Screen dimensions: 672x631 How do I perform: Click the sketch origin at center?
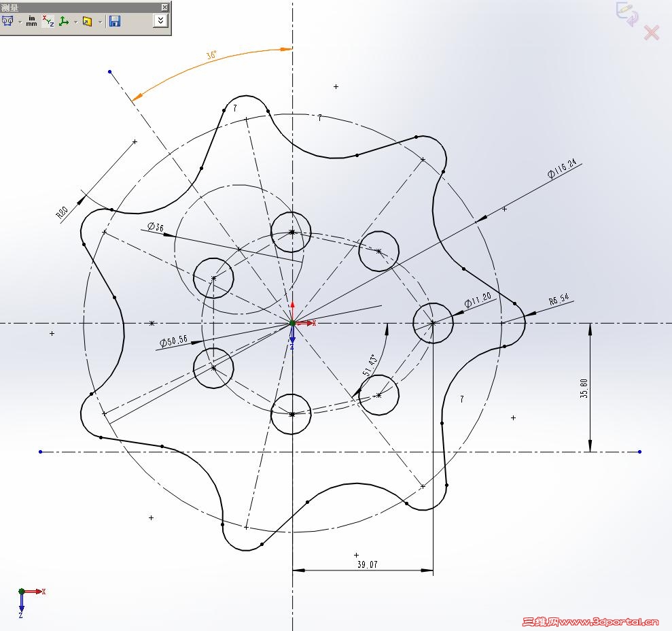[x=292, y=323]
